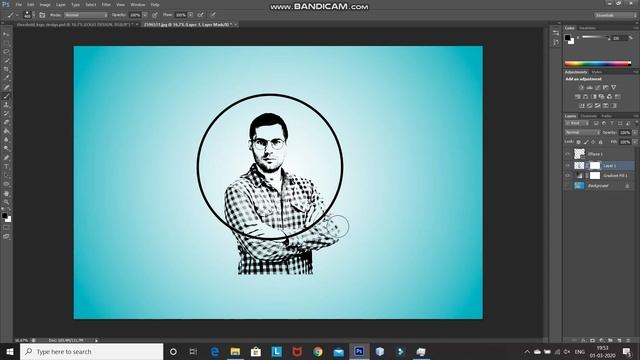Enable airbrush mode in options bar
The image size is (640, 360).
200,15
